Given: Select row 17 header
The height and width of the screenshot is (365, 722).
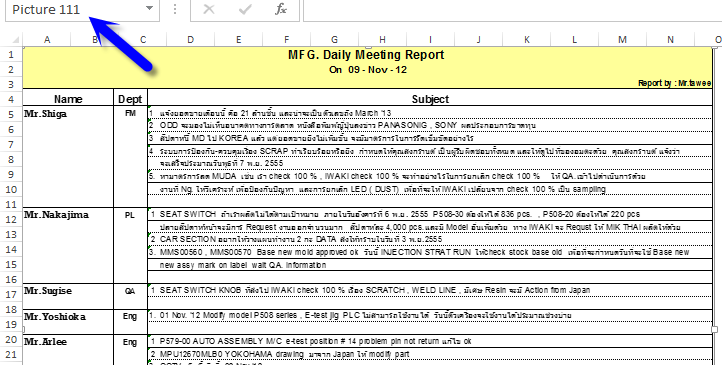Looking at the screenshot, I should coord(11,294).
